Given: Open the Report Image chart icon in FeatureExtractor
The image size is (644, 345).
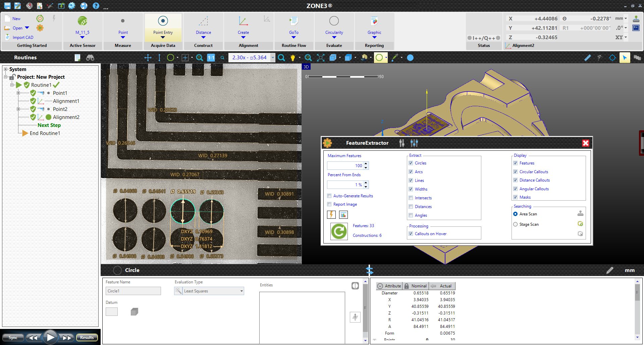Looking at the screenshot, I should 343,214.
